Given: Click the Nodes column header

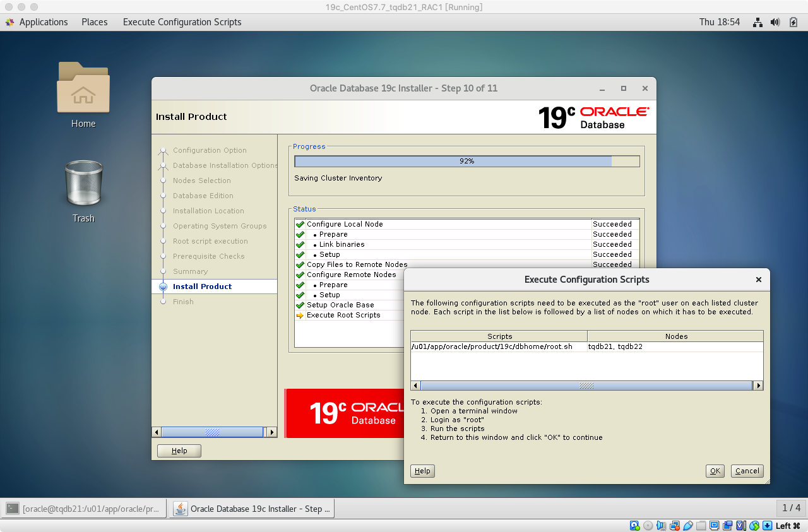Looking at the screenshot, I should click(x=675, y=336).
